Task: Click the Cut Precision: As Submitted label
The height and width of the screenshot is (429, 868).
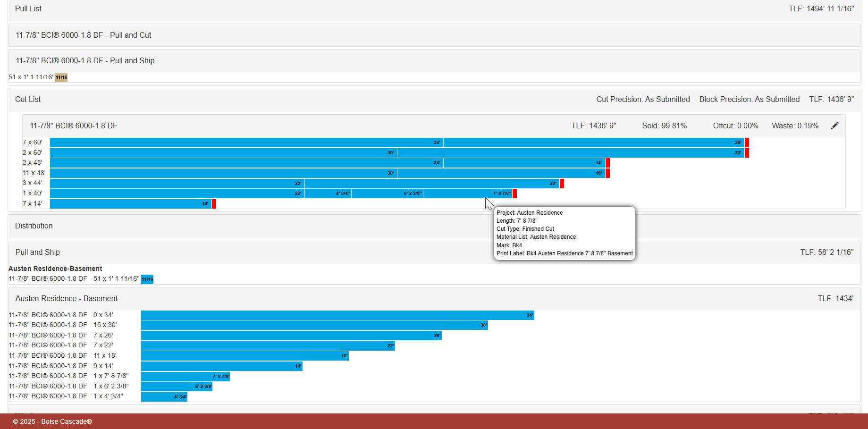Action: coord(643,100)
